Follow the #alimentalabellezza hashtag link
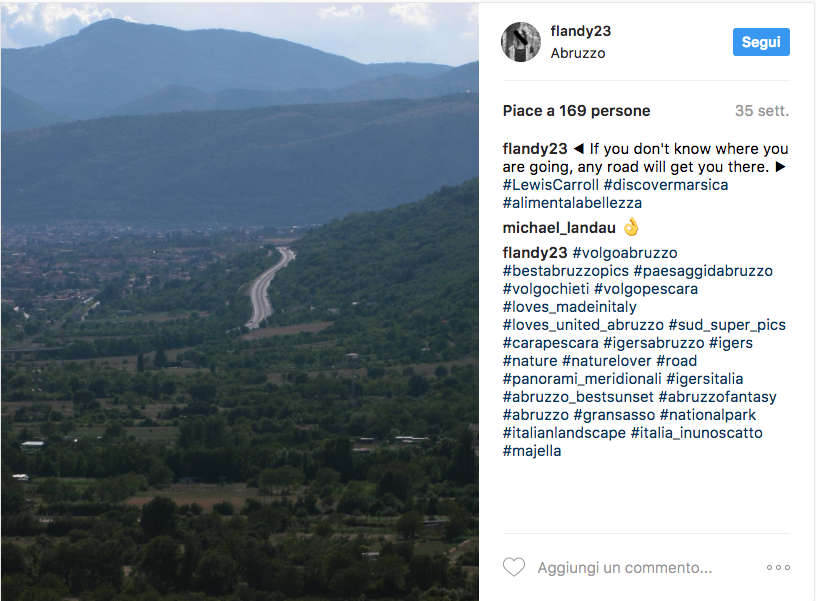 click(572, 203)
